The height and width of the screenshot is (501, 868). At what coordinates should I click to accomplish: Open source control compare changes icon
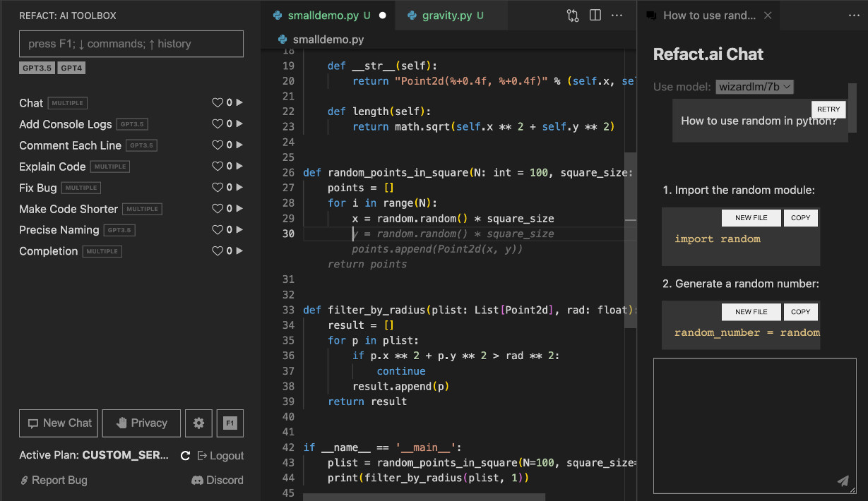pos(573,16)
